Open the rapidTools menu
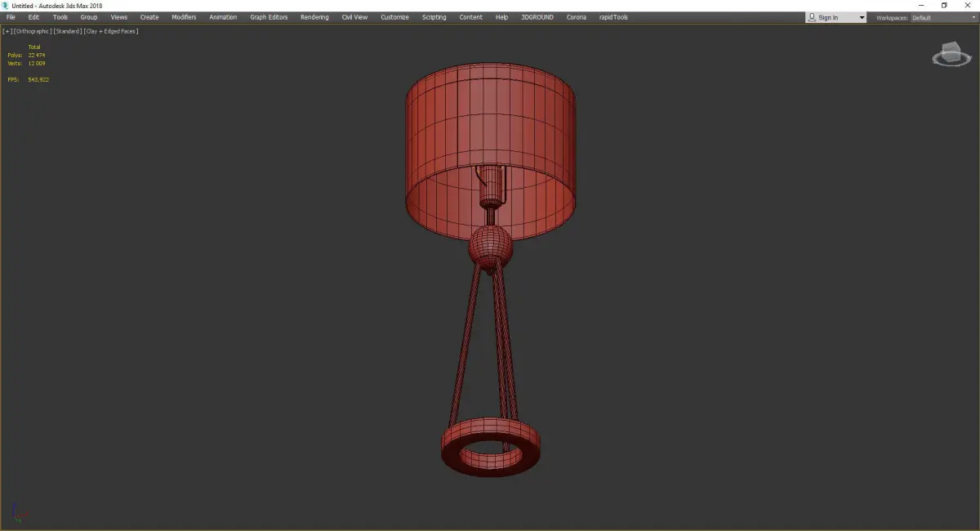 coord(613,17)
